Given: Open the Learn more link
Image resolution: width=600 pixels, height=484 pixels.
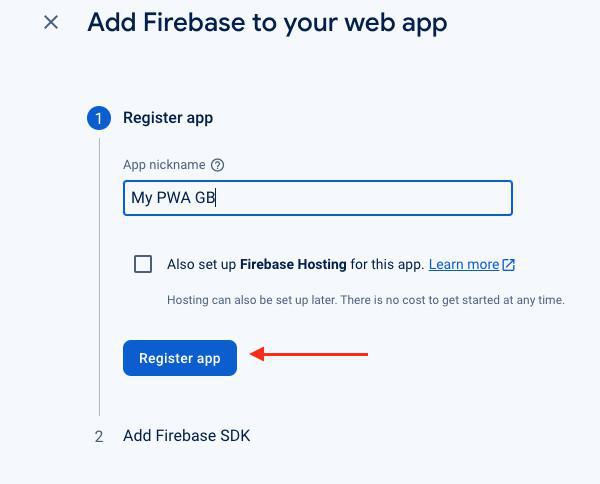Looking at the screenshot, I should (463, 265).
